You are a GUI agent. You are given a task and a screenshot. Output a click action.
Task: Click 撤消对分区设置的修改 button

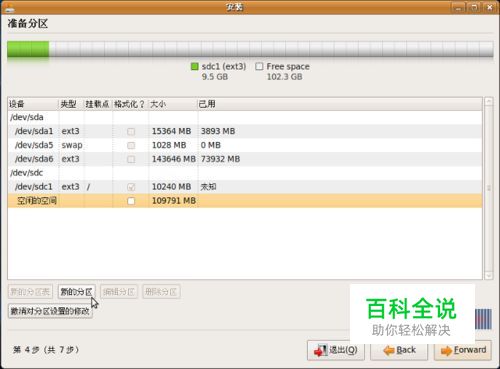click(x=50, y=311)
